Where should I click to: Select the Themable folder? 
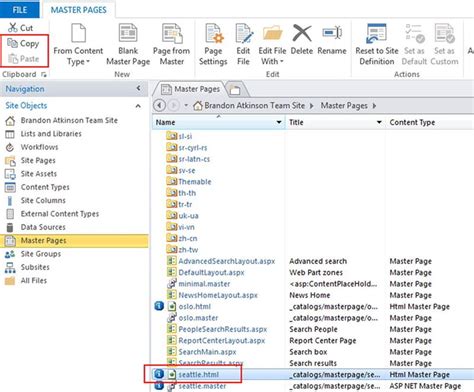click(195, 182)
